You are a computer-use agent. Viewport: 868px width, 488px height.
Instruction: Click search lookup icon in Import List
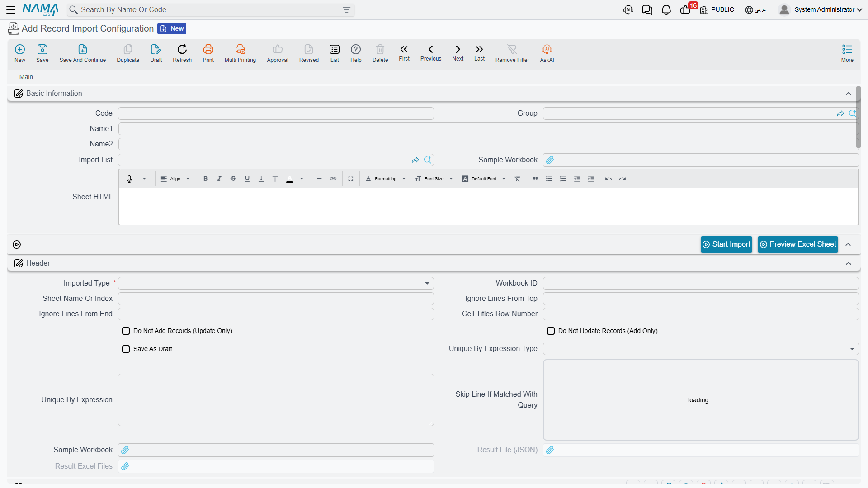(428, 160)
